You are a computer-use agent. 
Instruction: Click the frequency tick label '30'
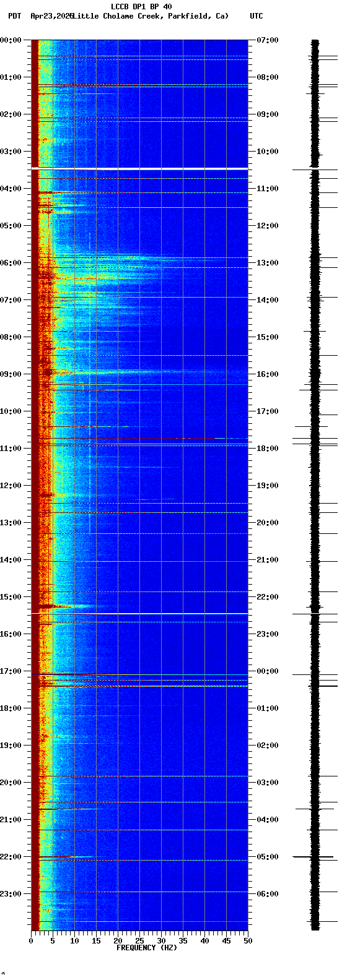(x=161, y=941)
